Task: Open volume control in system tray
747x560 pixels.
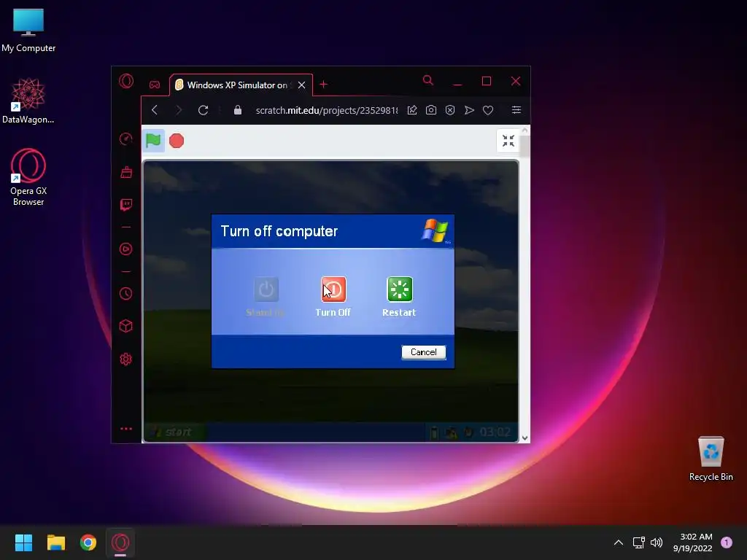Action: click(657, 542)
